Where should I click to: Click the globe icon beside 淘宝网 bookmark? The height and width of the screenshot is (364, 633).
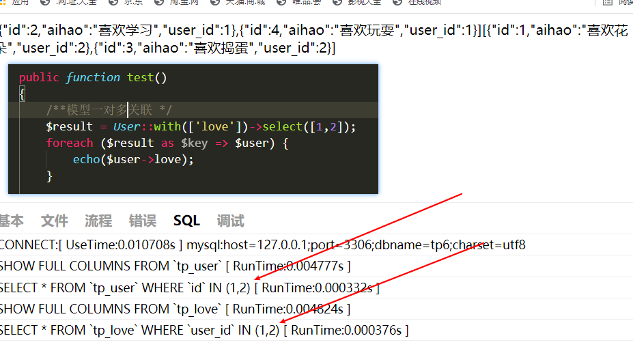pos(160,2)
